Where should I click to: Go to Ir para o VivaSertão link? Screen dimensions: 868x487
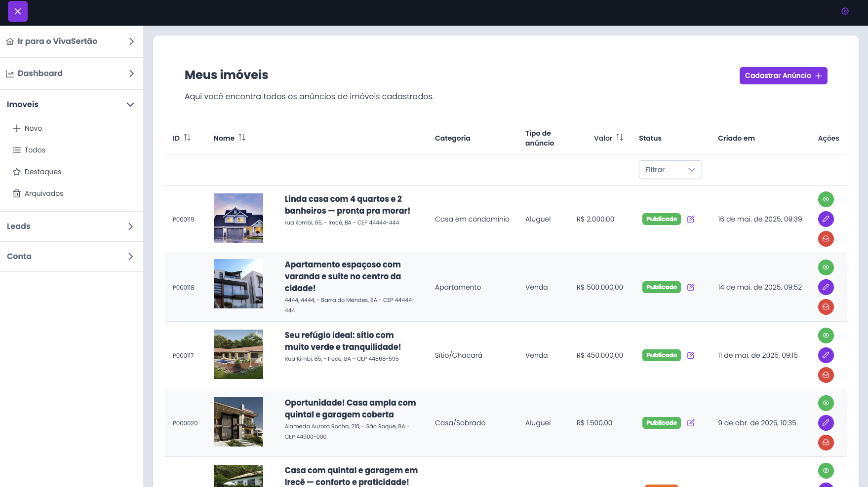pos(57,41)
